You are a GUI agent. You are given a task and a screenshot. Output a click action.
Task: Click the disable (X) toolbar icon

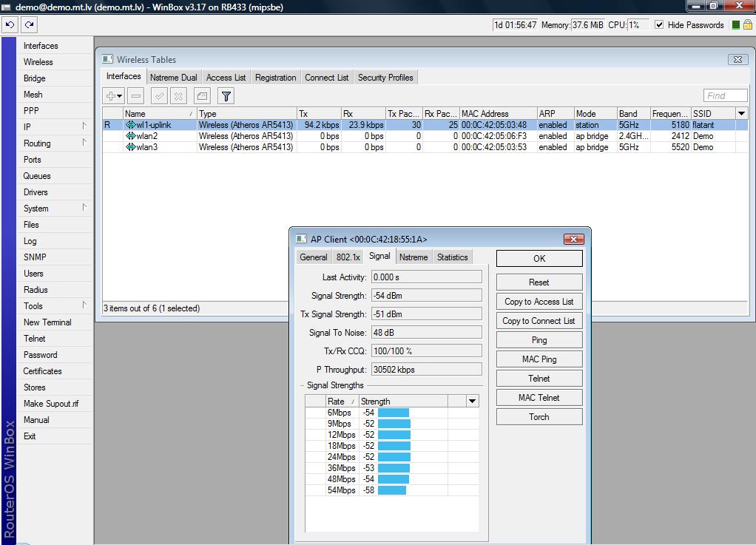[x=178, y=95]
